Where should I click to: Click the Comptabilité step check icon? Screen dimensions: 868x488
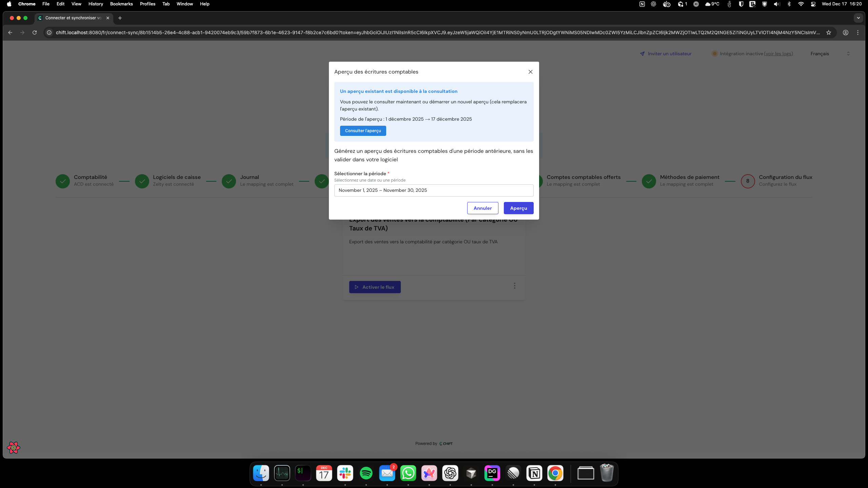(x=62, y=181)
